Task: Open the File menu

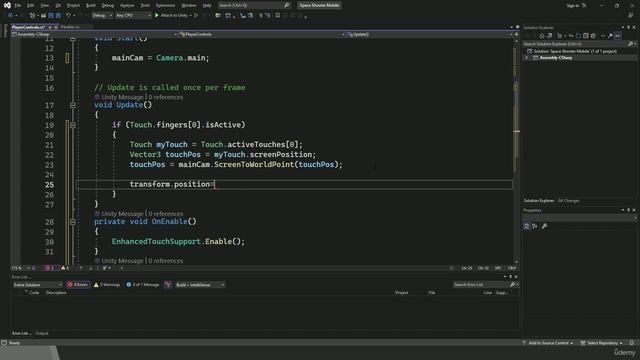Action: [18, 5]
